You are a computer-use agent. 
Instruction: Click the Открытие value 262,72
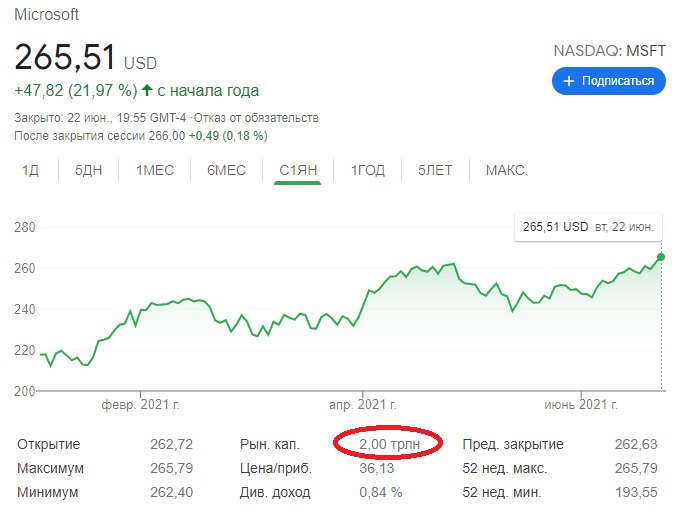(x=171, y=444)
